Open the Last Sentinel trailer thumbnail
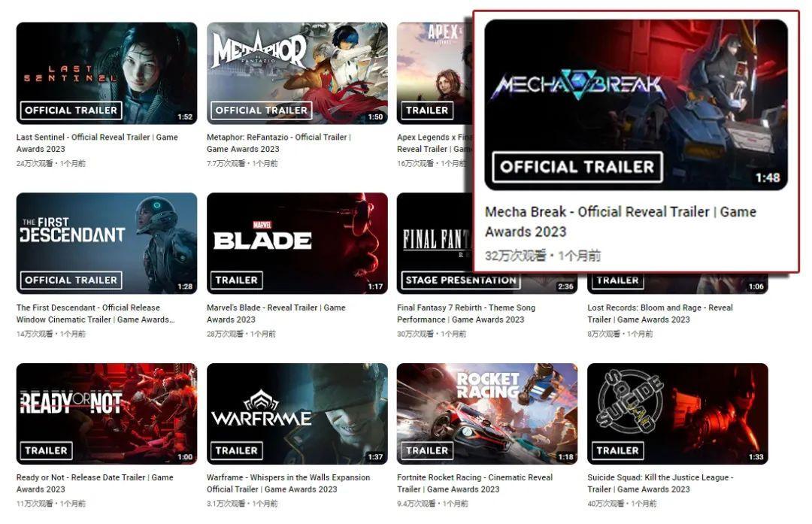 (107, 73)
